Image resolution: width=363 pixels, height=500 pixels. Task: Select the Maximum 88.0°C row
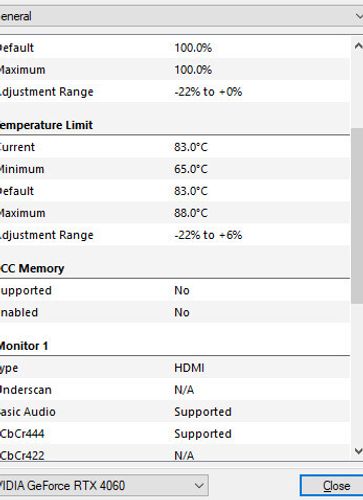(x=175, y=213)
